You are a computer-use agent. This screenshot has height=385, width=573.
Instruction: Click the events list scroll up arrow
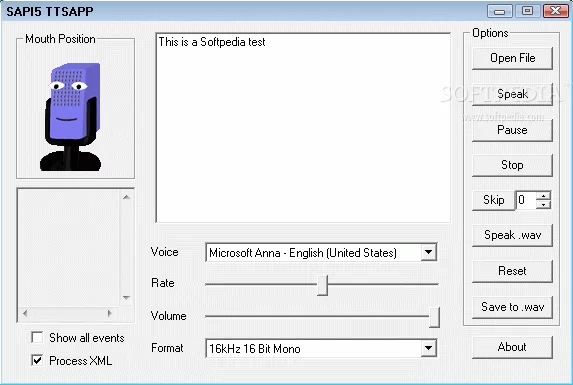click(126, 197)
